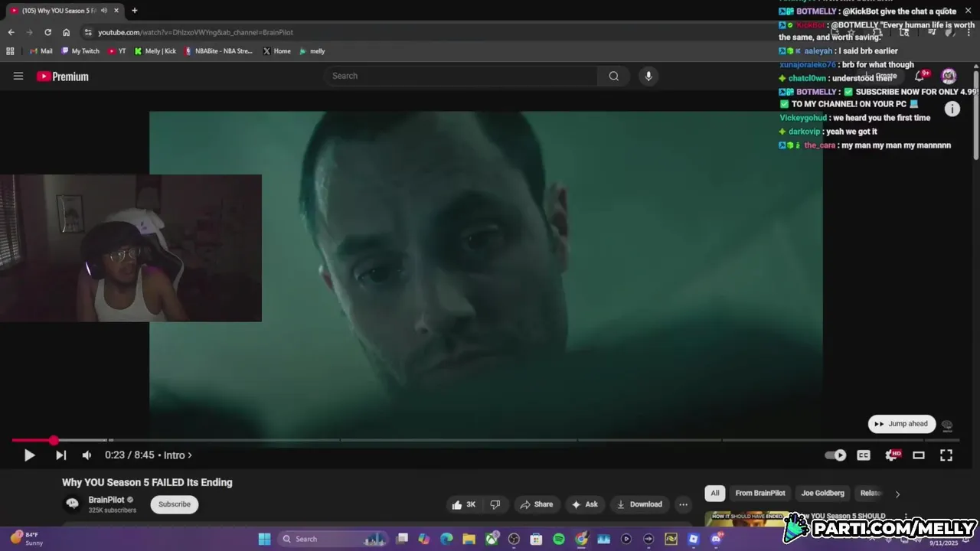Screen dimensions: 980x551
Task: Share the video
Action: (x=536, y=504)
